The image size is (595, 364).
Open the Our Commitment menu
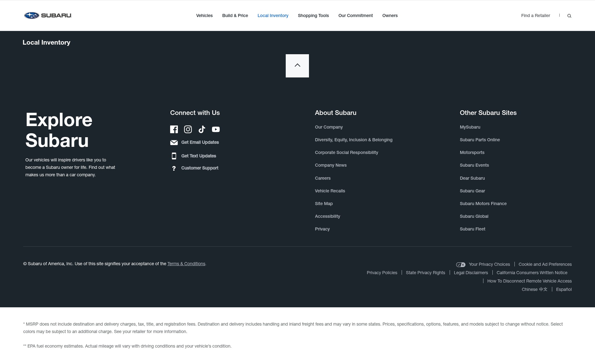(x=355, y=15)
